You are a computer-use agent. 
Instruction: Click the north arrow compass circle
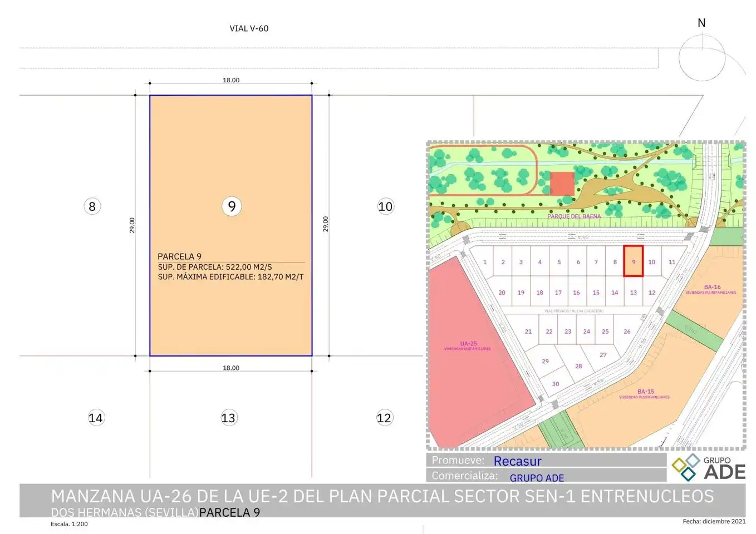click(701, 57)
